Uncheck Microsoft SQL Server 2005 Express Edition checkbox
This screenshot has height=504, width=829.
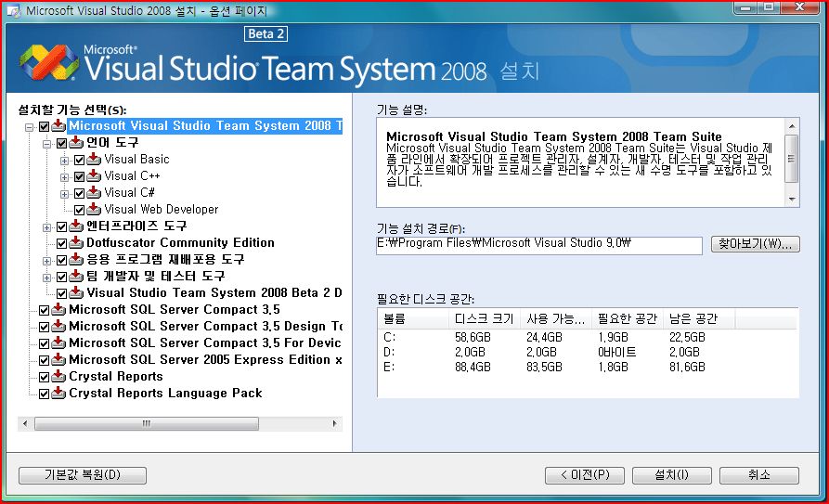45,361
